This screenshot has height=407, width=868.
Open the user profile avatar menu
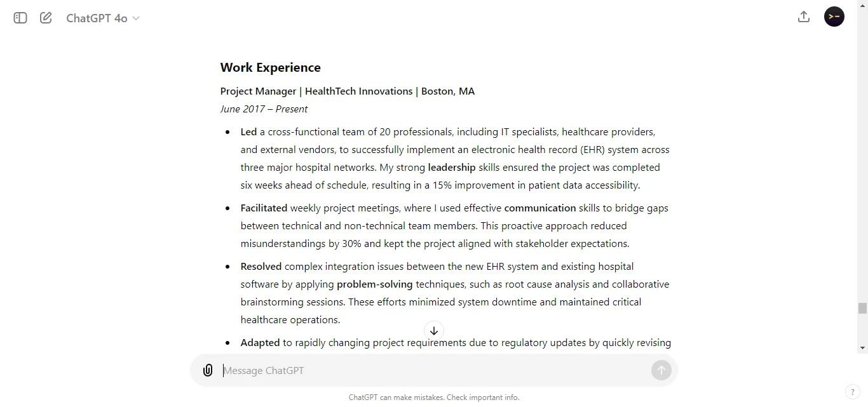(x=834, y=17)
